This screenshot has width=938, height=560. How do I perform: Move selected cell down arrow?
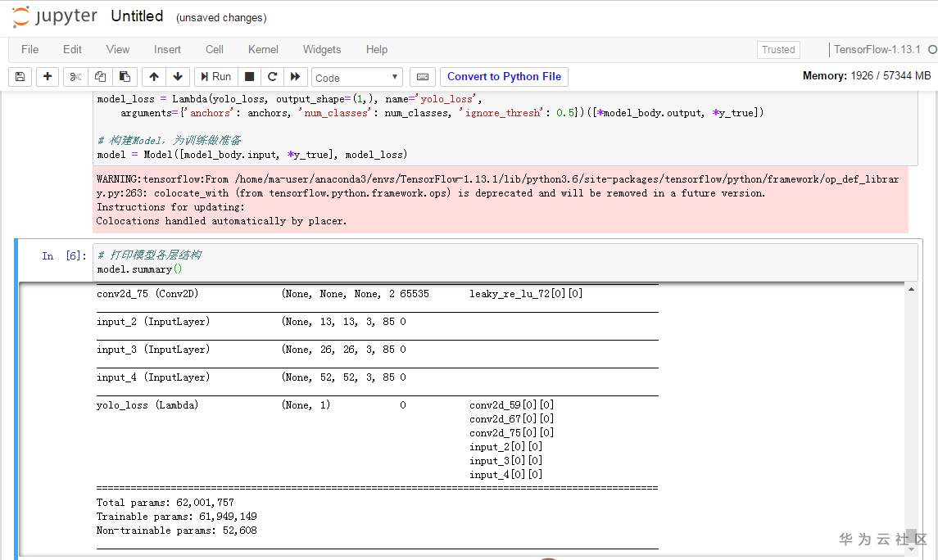pos(178,76)
